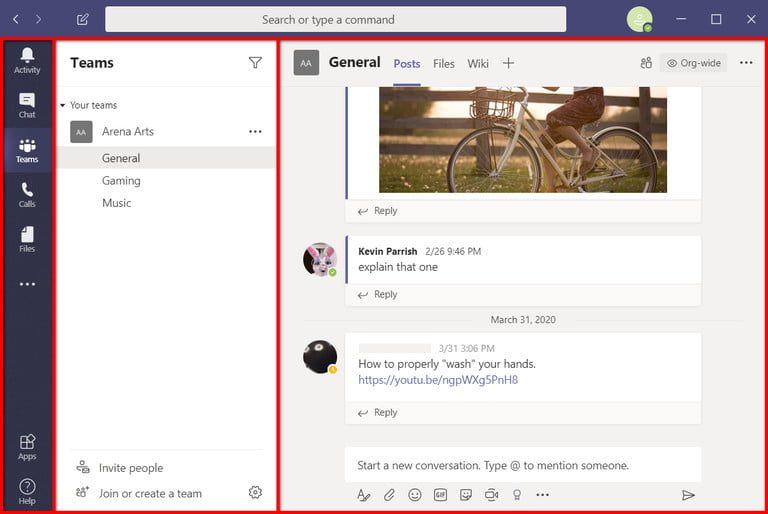Screen dimensions: 768x514
Task: Click the search or command box
Action: tap(336, 20)
